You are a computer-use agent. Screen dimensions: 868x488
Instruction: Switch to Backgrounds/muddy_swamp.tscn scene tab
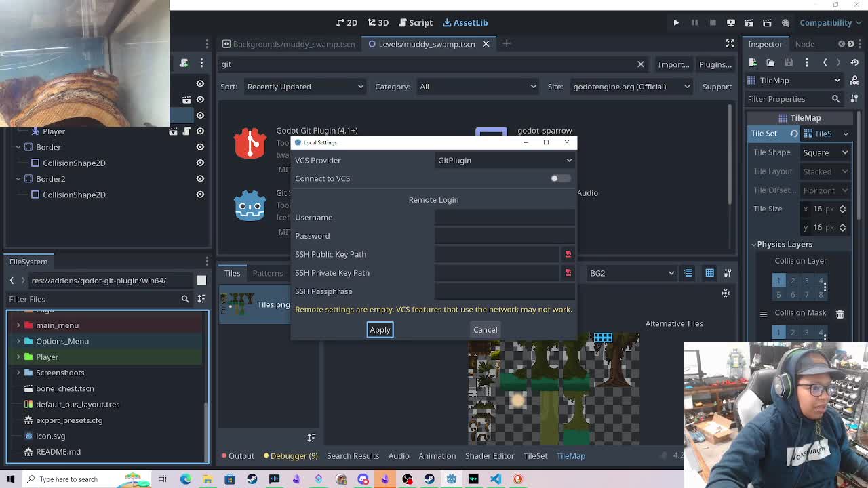(x=288, y=44)
